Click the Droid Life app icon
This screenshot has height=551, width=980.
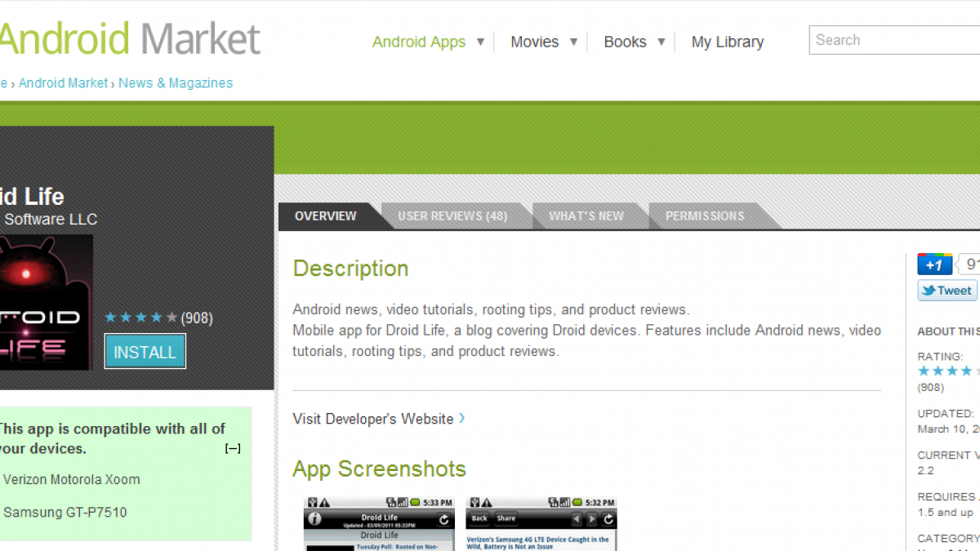tap(45, 302)
